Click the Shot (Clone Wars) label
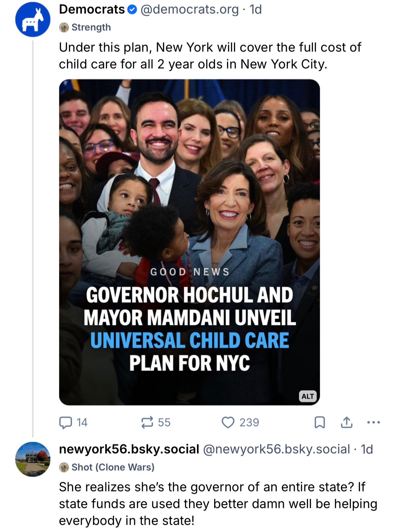Image resolution: width=398 pixels, height=532 pixels. point(113,467)
